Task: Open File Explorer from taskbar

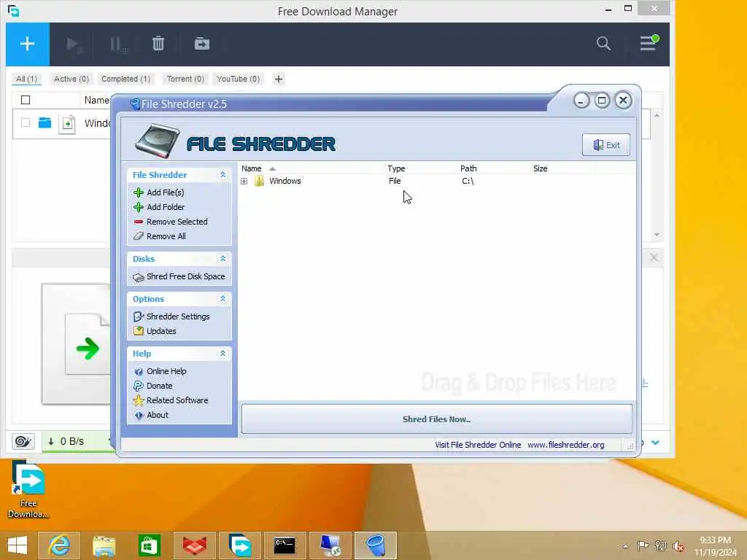Action: (104, 545)
